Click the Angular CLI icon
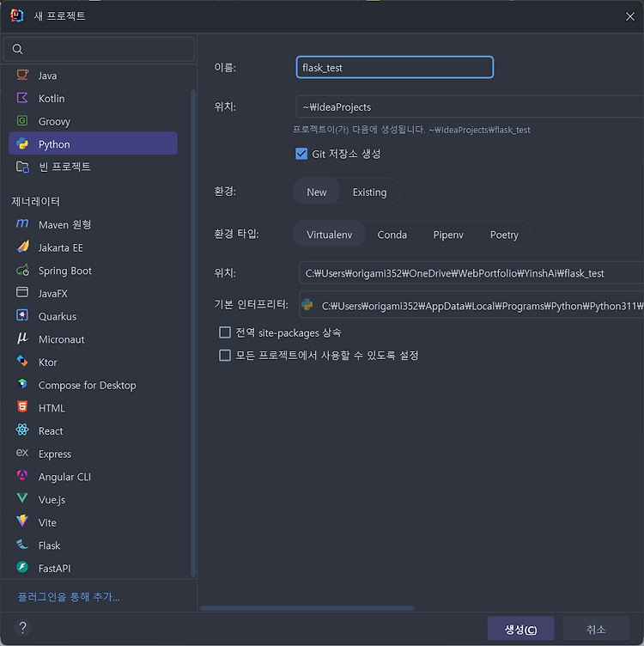The height and width of the screenshot is (646, 644). click(x=22, y=476)
